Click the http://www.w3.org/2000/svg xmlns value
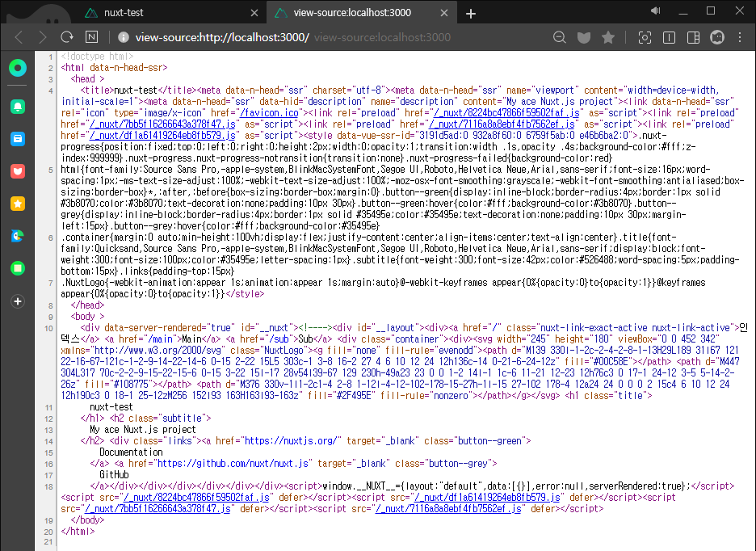This screenshot has height=551, width=756. click(x=157, y=351)
